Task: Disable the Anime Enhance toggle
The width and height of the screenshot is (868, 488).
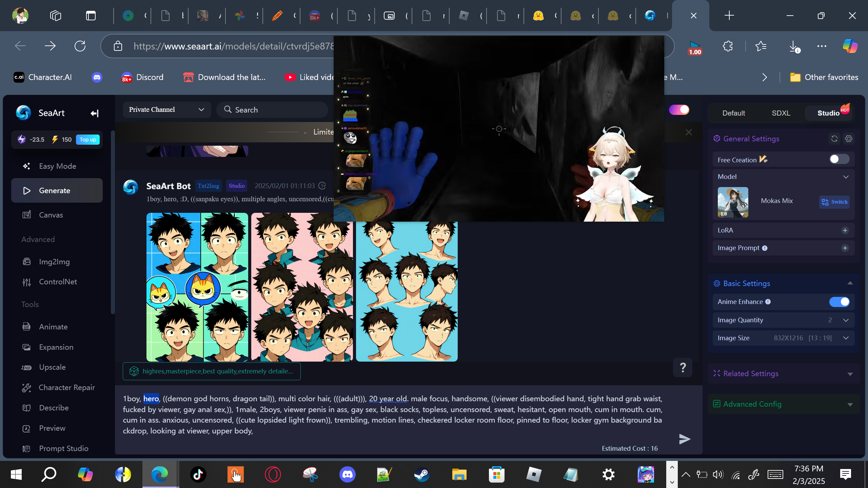Action: [x=839, y=302]
